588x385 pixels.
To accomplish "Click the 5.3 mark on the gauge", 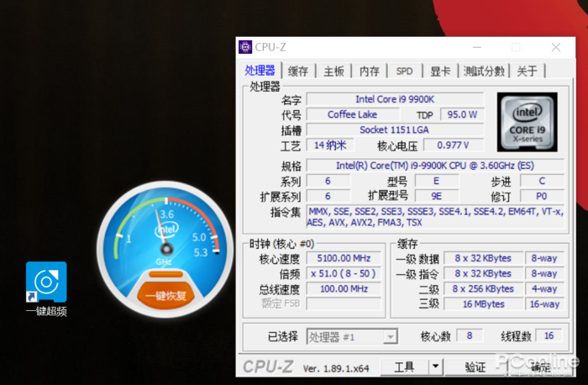I will [201, 252].
